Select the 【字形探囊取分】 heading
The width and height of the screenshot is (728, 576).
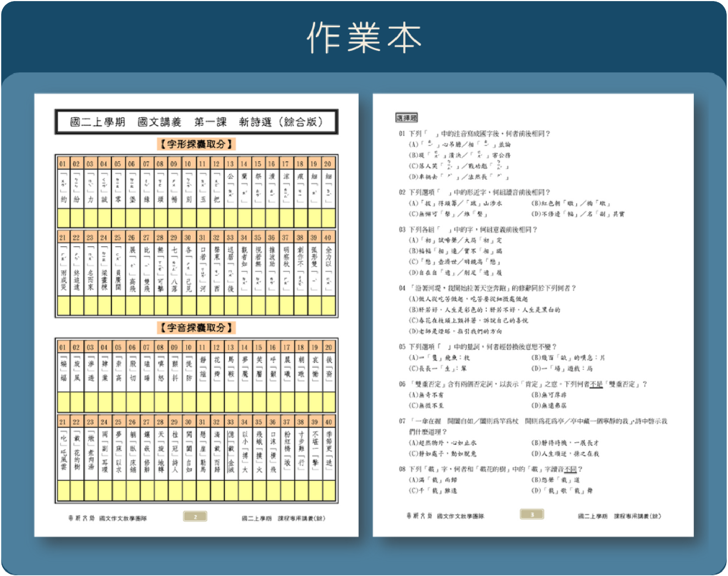coord(196,144)
